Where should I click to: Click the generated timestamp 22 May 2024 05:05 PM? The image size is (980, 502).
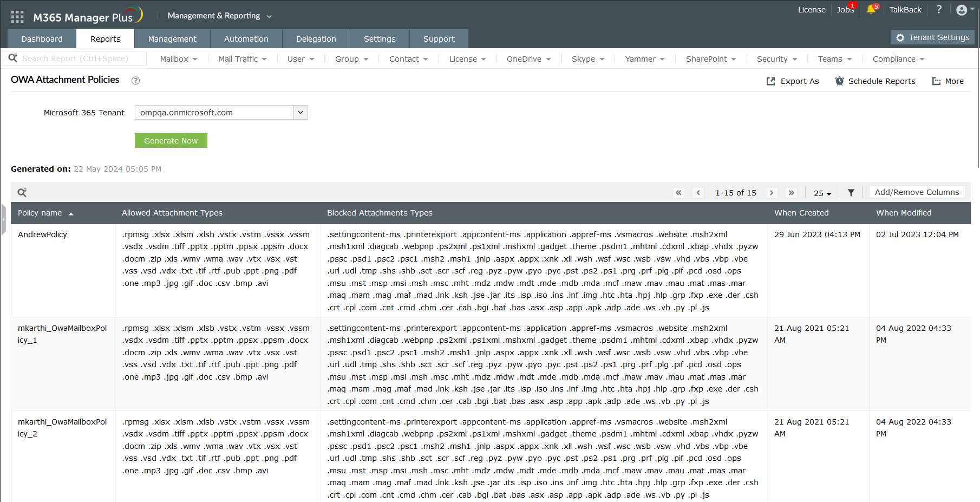click(x=117, y=169)
